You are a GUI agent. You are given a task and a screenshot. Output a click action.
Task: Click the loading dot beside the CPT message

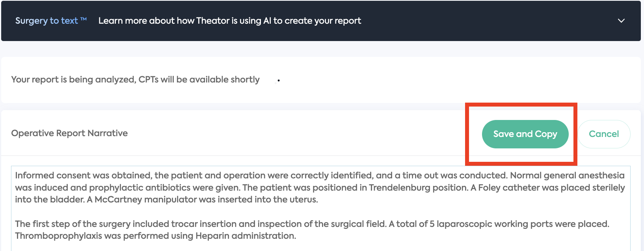(279, 81)
